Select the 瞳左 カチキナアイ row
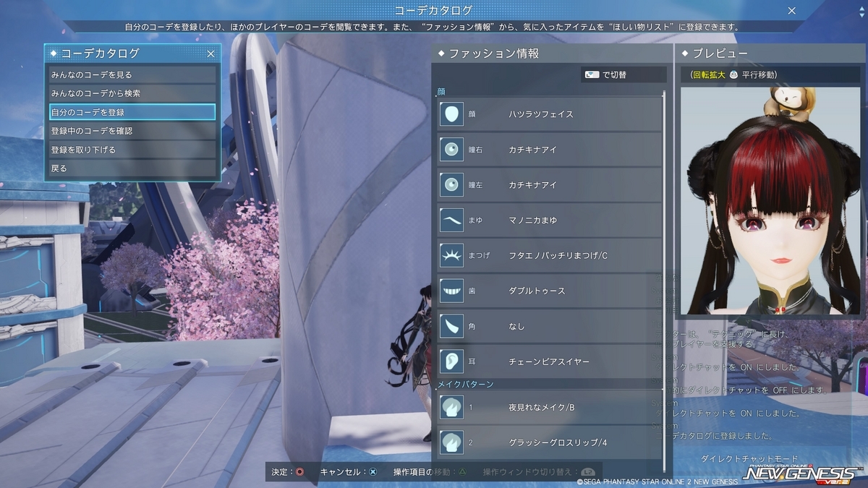868x488 pixels. click(549, 185)
